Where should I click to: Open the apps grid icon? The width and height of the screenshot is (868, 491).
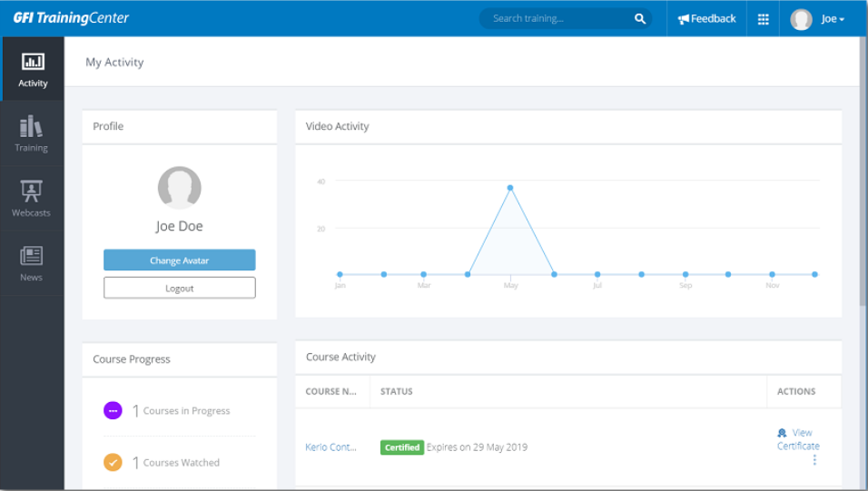763,19
